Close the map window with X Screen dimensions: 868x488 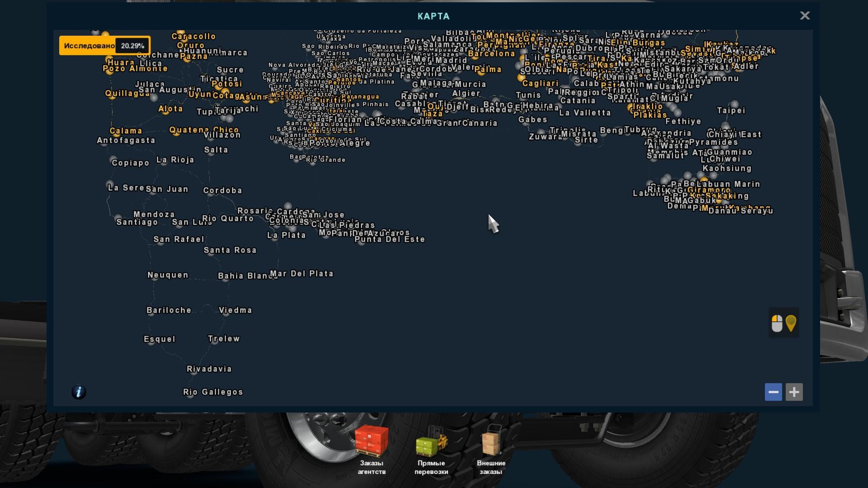805,16
